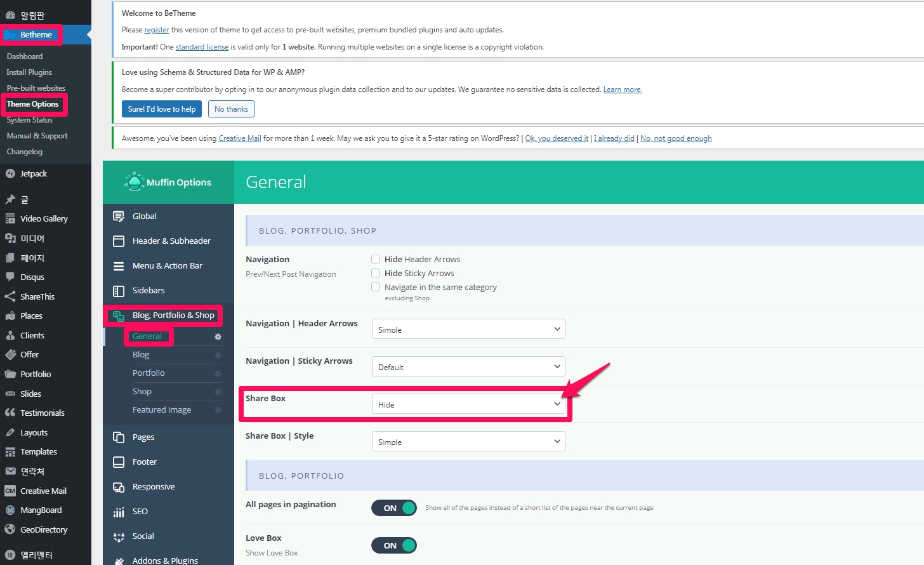Open the Share Box dropdown
The image size is (924, 565).
coord(468,404)
